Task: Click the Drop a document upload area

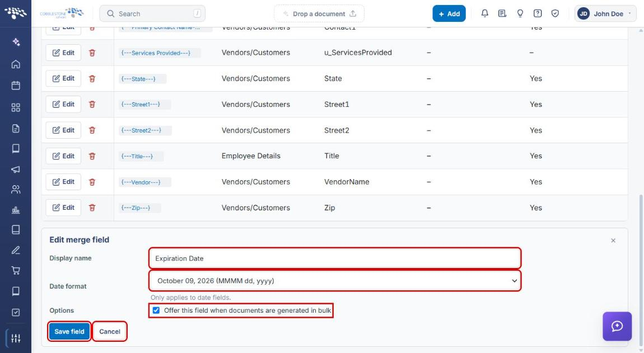Action: 319,13
